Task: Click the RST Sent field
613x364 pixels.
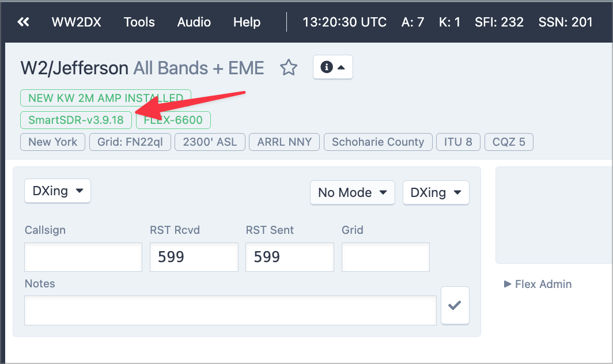Action: 289,257
